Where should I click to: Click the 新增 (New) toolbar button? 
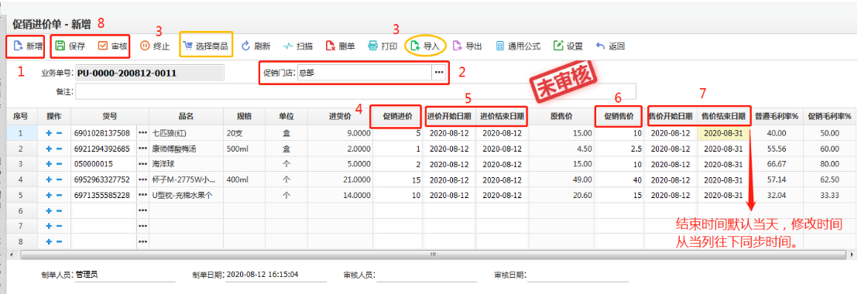tap(27, 46)
